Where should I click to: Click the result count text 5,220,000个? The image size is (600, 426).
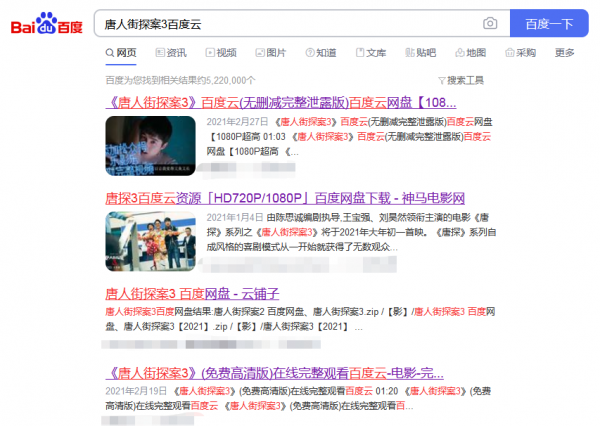(180, 80)
